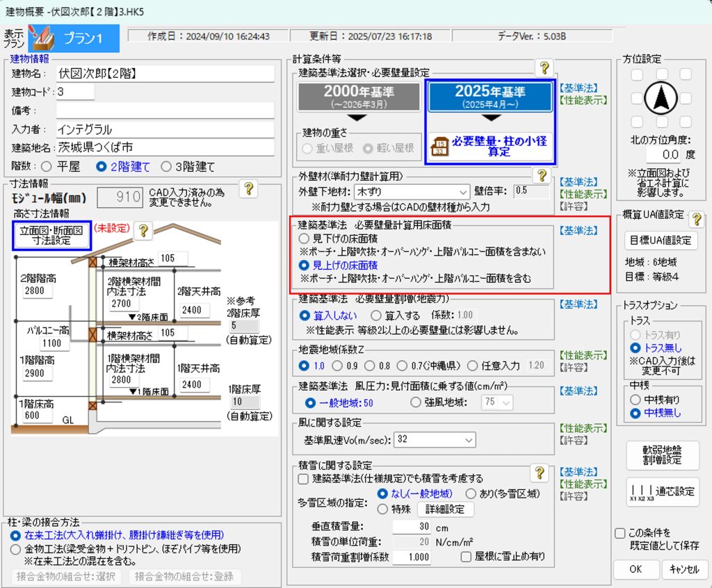Select the 2階建て option
The image size is (712, 588).
click(x=102, y=167)
